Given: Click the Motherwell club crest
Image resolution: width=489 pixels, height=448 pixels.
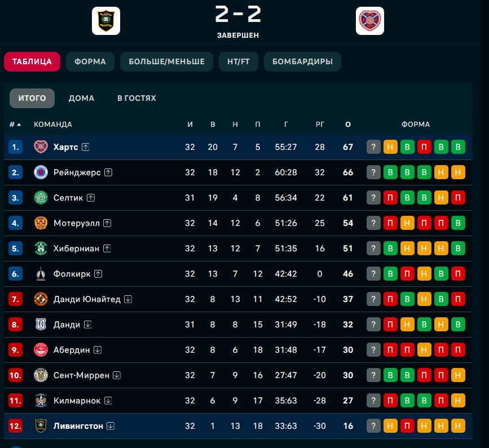Looking at the screenshot, I should click(41, 223).
